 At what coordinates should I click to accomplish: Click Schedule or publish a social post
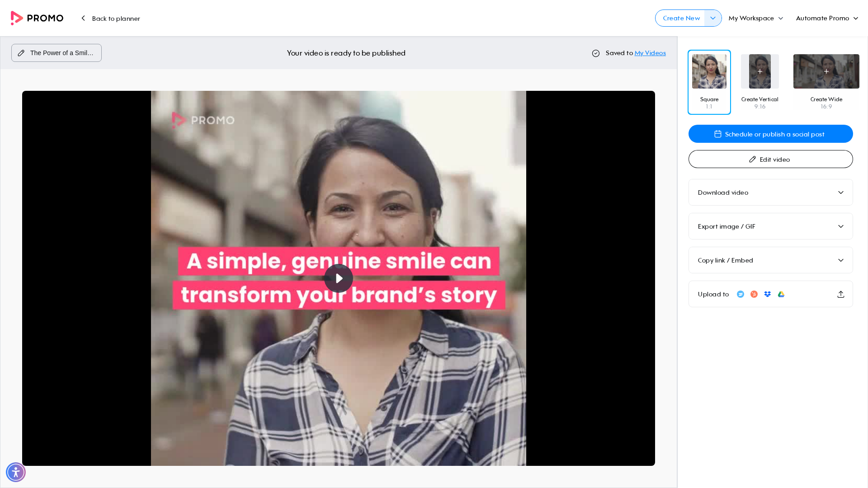pyautogui.click(x=770, y=134)
